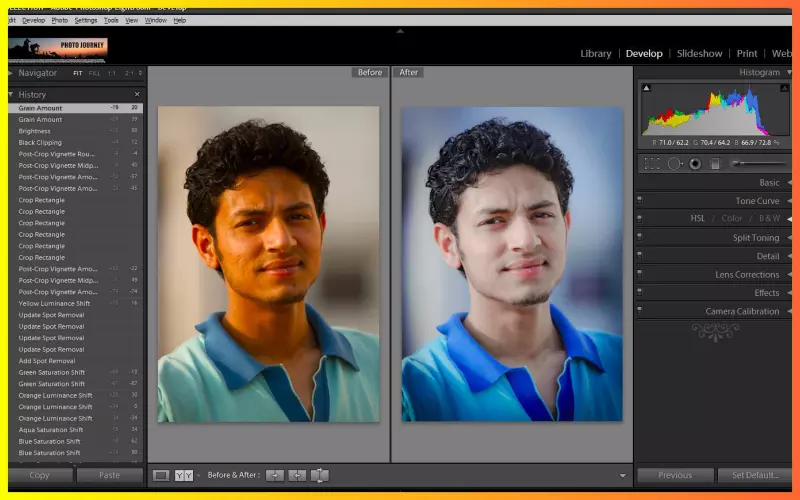Click the YY Before/After view icon
Viewport: 800px width, 500px height.
pyautogui.click(x=184, y=476)
